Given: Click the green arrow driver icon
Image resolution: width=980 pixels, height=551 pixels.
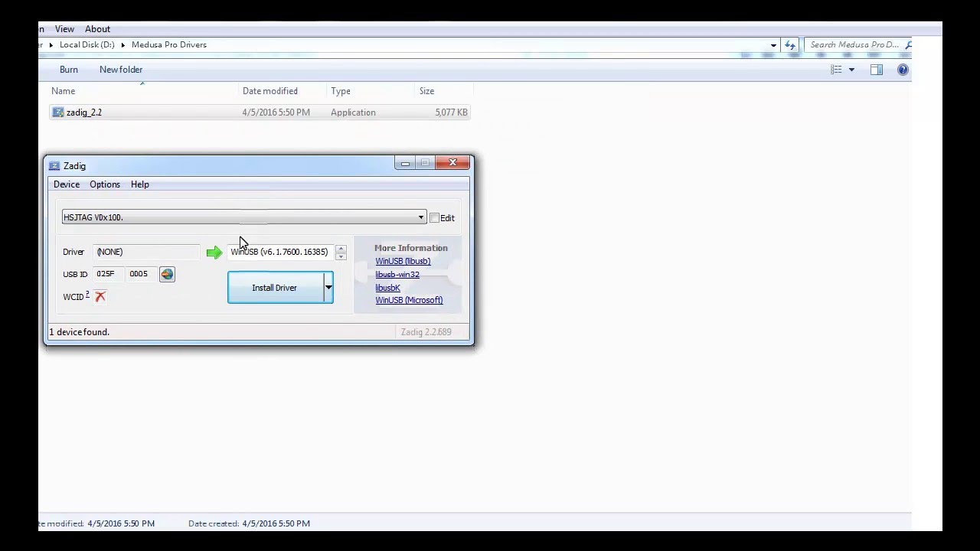Looking at the screenshot, I should pos(214,253).
